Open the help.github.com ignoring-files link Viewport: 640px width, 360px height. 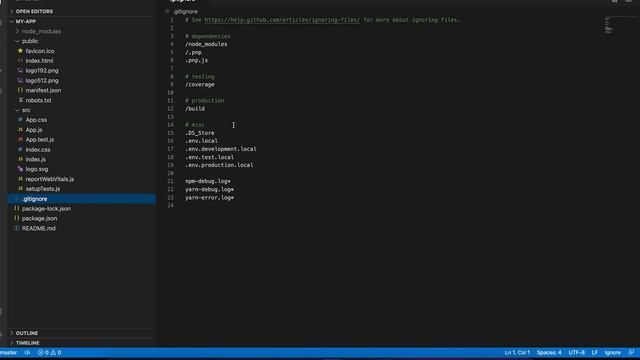282,20
